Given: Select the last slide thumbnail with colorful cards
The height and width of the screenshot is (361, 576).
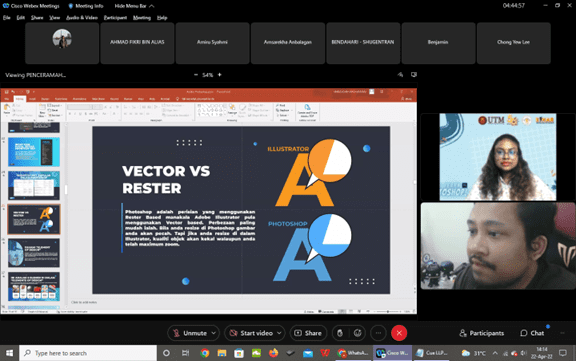Looking at the screenshot, I should tap(34, 287).
